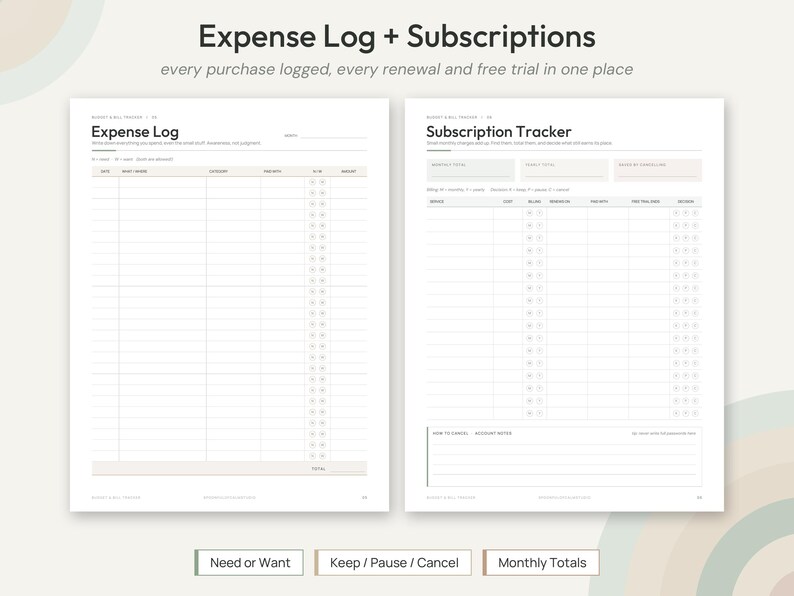Click "BUDGET & BILL TRACKER / 05" top breadcrumb

124,117
